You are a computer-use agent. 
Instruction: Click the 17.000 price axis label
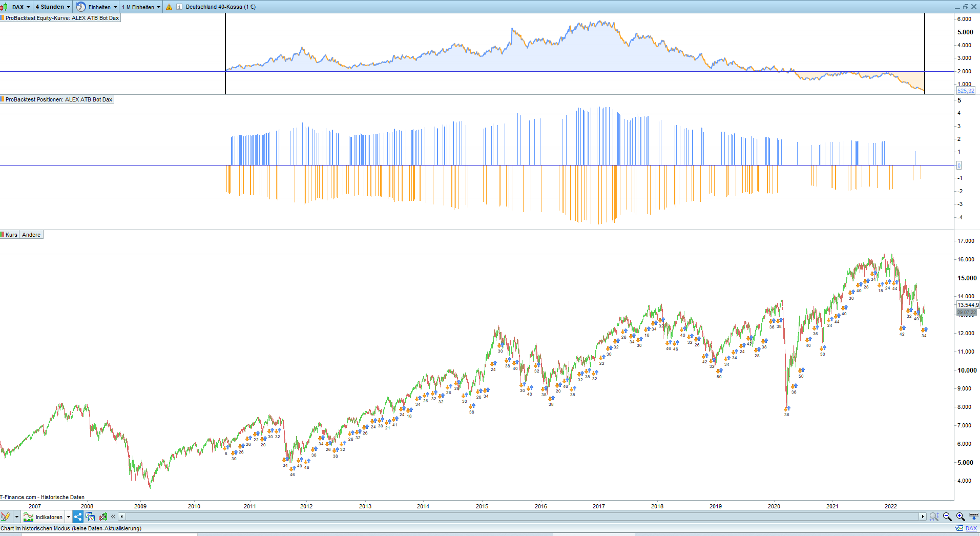click(x=966, y=241)
